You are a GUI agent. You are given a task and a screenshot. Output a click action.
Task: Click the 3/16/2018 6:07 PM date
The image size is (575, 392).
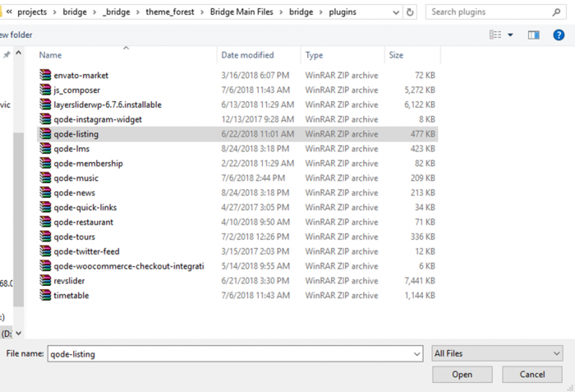(255, 76)
